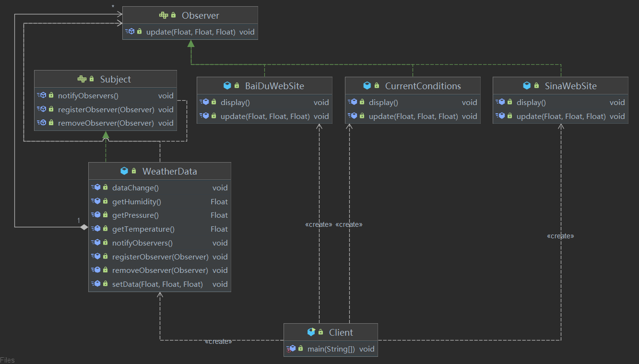Click the lock icon in WeatherData header
Image resolution: width=639 pixels, height=364 pixels.
pos(134,171)
